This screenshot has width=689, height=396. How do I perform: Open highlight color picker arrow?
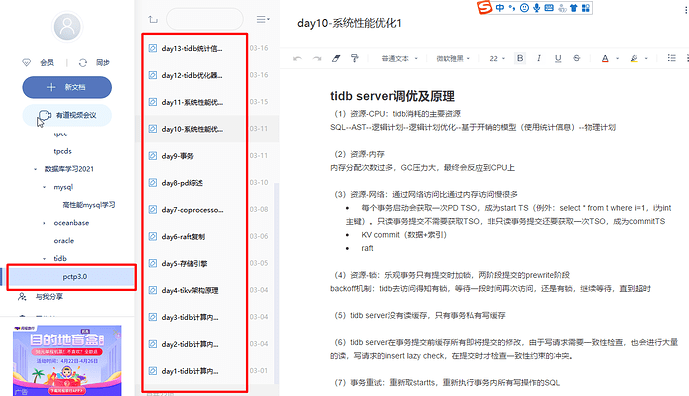coord(646,58)
